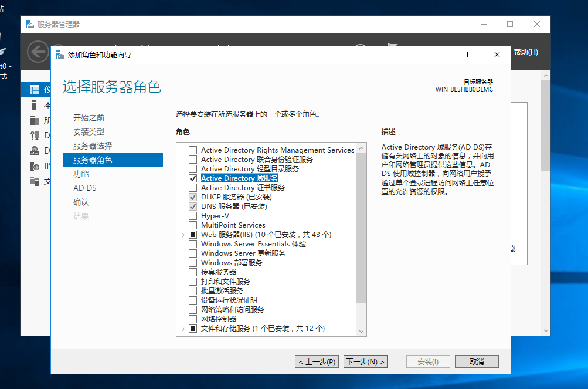Expand the Web 服务器(IIS) role tree
The image size is (588, 389).
pyautogui.click(x=182, y=234)
